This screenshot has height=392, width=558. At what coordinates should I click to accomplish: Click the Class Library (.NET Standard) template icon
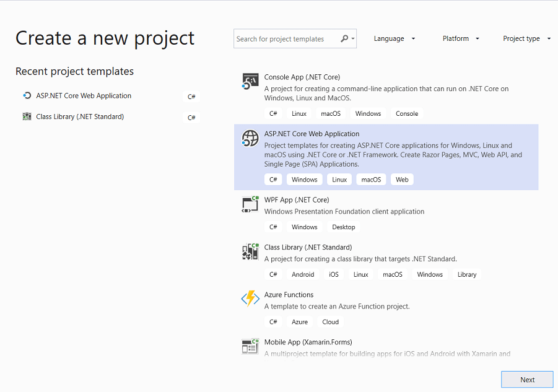pos(250,251)
